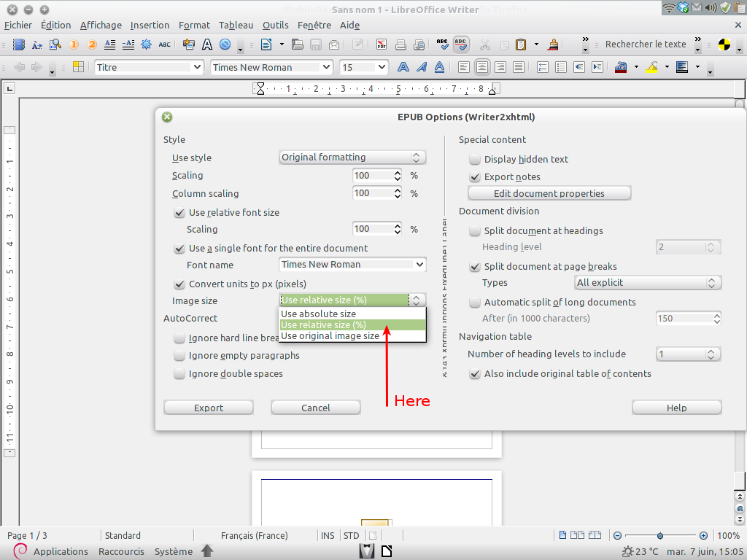Click the large outlined letter A icon
The height and width of the screenshot is (560, 747).
click(x=206, y=44)
